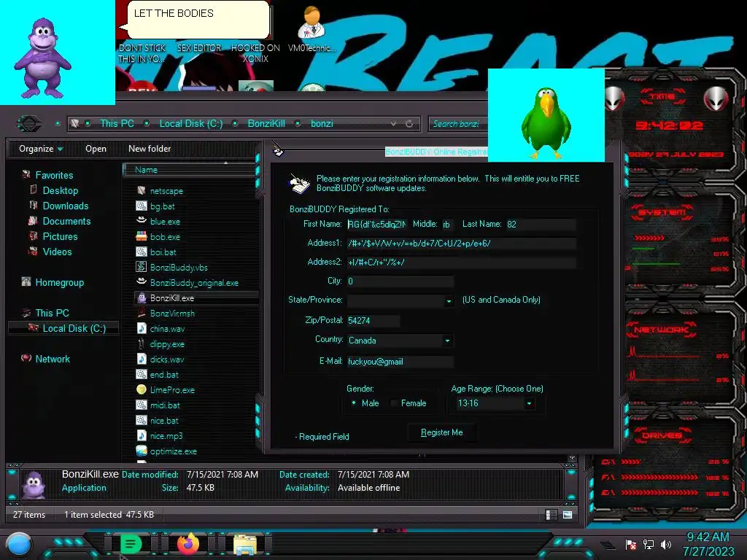The width and height of the screenshot is (747, 560).
Task: Open Desktop in the Favorites sidebar
Action: pyautogui.click(x=60, y=190)
